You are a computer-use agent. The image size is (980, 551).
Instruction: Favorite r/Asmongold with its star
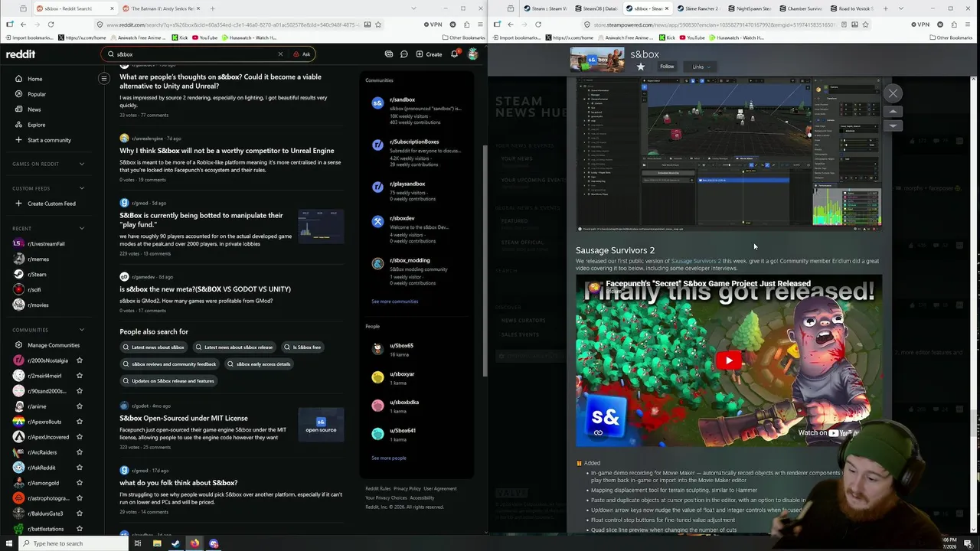coord(80,483)
